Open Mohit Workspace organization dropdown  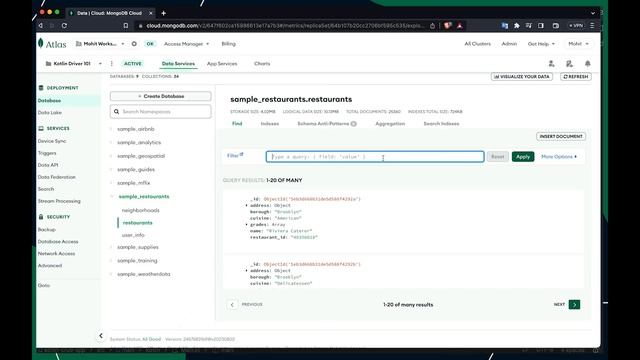[100, 44]
